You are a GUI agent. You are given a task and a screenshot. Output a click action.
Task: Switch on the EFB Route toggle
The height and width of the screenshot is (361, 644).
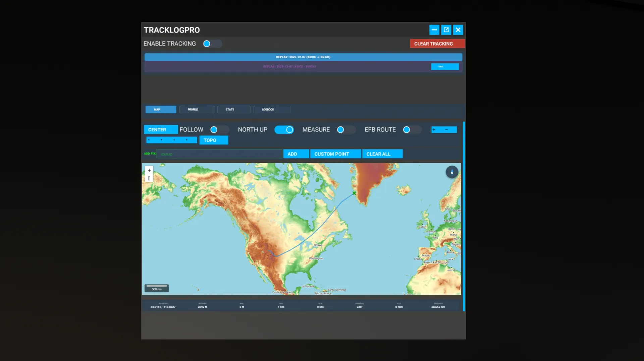click(x=412, y=130)
